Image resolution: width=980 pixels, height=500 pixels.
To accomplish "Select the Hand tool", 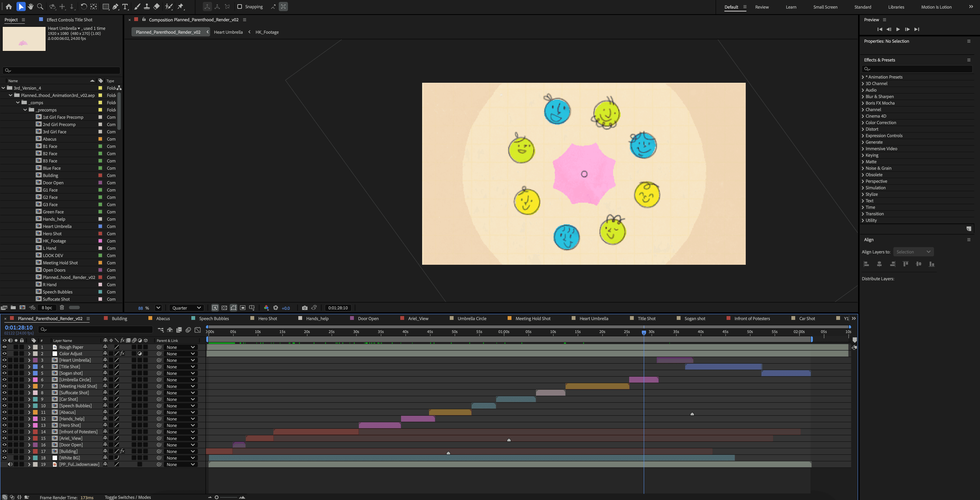I will (30, 7).
